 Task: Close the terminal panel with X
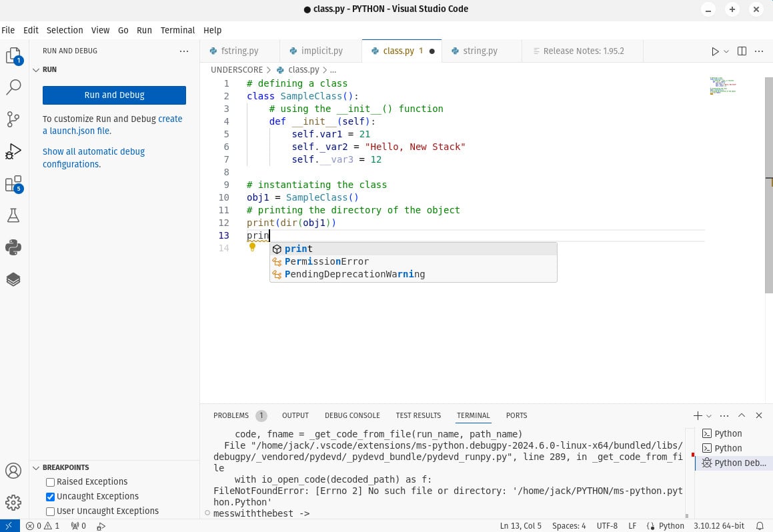759,416
